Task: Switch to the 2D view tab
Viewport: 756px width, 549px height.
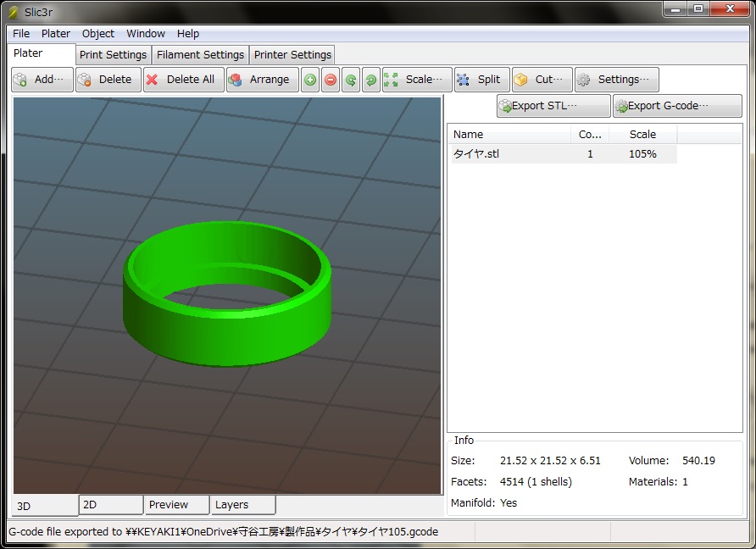Action: point(111,505)
